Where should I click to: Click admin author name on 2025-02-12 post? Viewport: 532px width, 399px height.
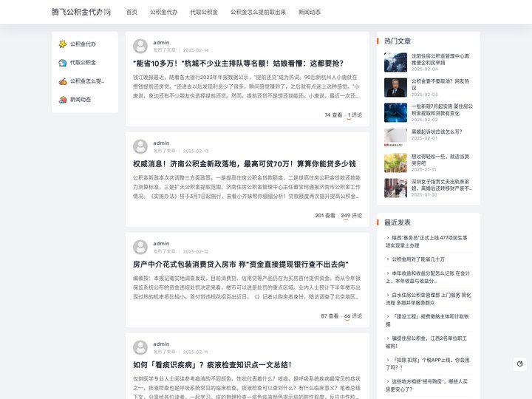(x=161, y=243)
